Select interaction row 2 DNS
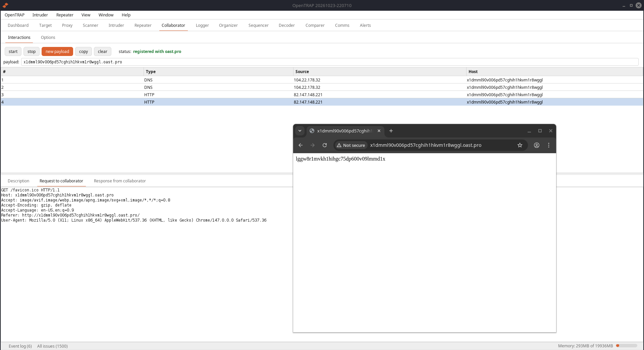644x350 pixels. (322, 87)
